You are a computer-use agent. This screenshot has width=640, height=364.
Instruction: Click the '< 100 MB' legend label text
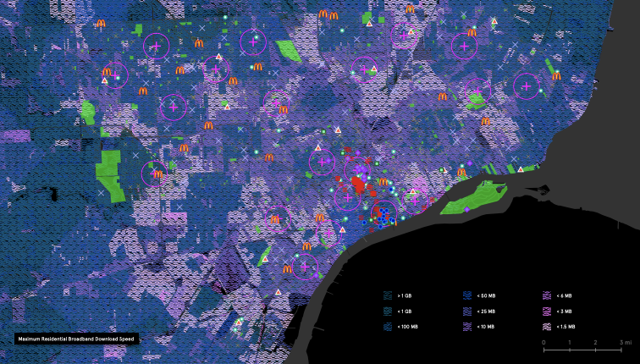(406, 327)
